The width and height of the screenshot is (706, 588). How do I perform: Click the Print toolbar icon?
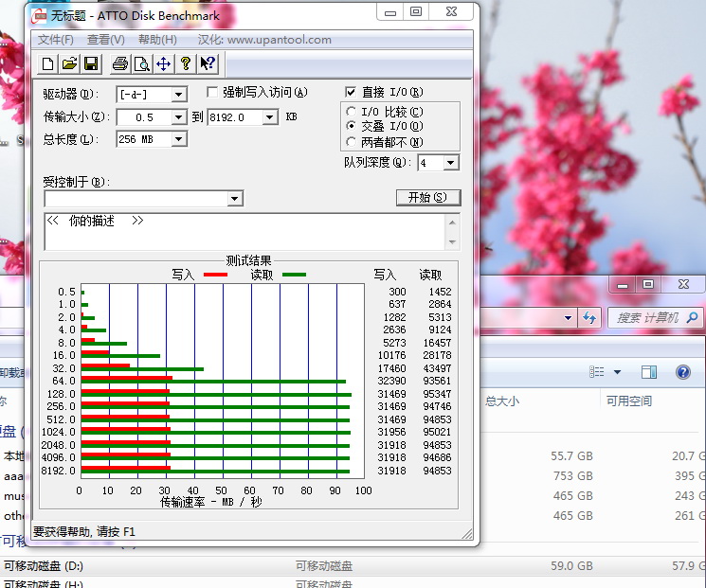pos(120,63)
